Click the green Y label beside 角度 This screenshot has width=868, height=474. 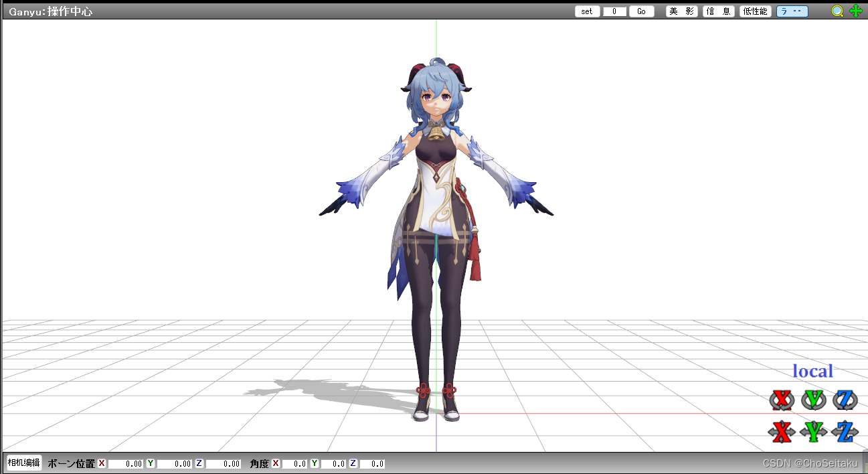[x=315, y=463]
